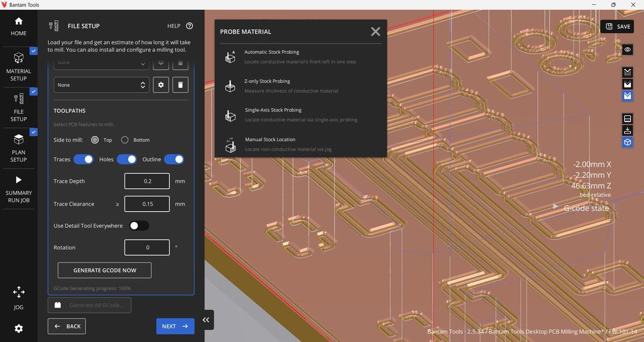Click the FILE SETUP panel heading
This screenshot has height=342, width=644.
pyautogui.click(x=84, y=26)
